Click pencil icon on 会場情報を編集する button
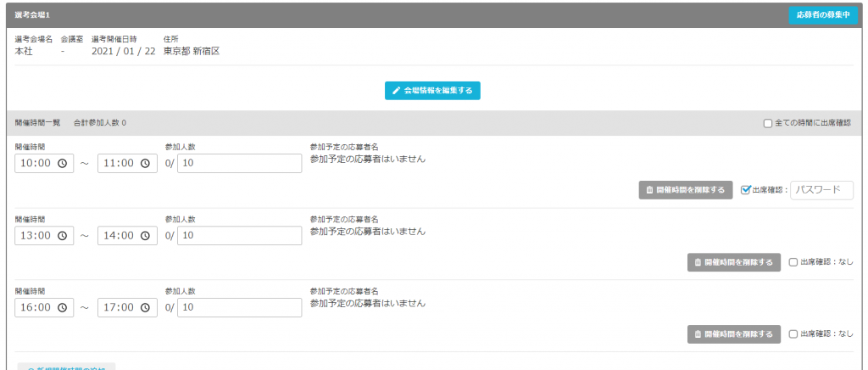The width and height of the screenshot is (868, 370). 396,91
